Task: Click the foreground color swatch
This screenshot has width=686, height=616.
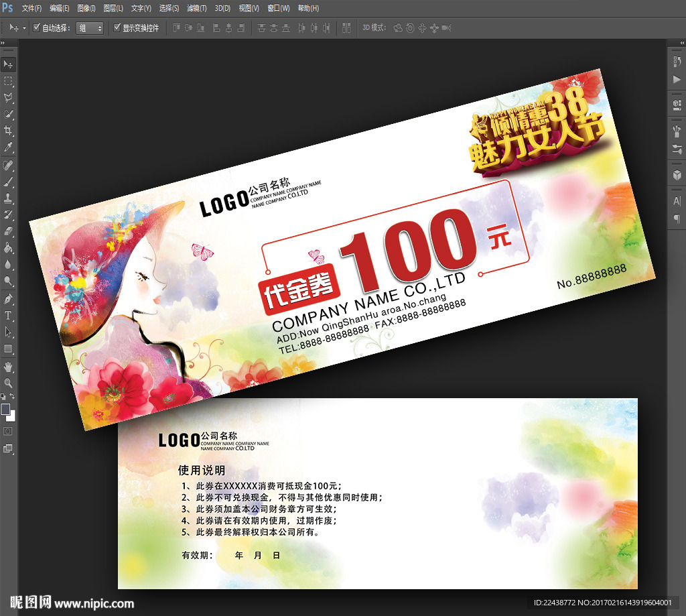Action: click(5, 410)
